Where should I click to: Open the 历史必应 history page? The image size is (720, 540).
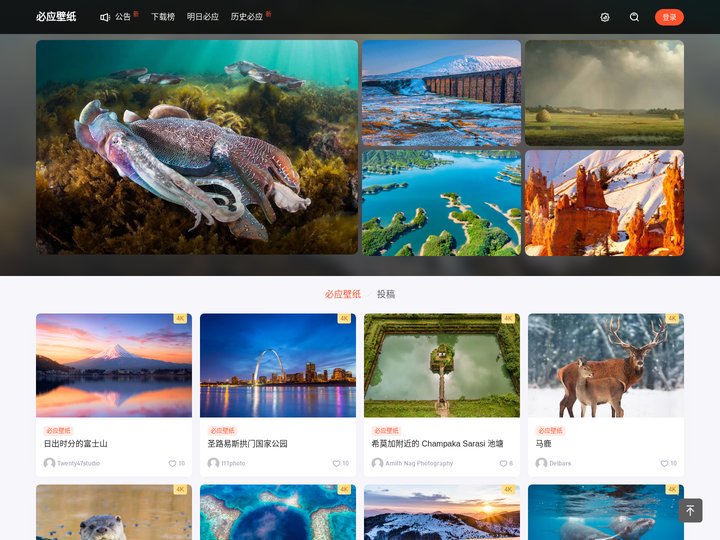coord(247,17)
